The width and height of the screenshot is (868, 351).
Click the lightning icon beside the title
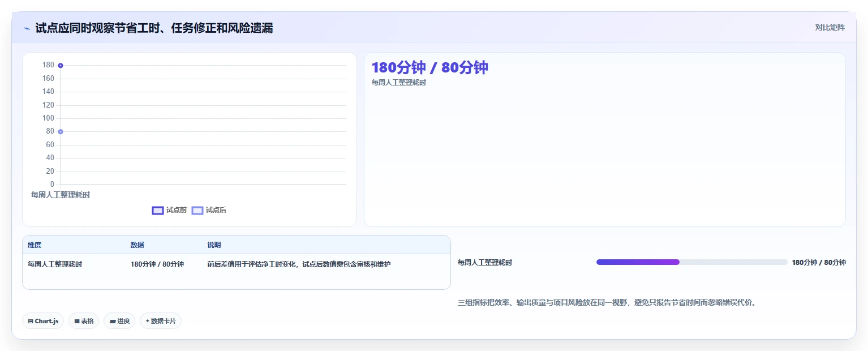point(27,28)
